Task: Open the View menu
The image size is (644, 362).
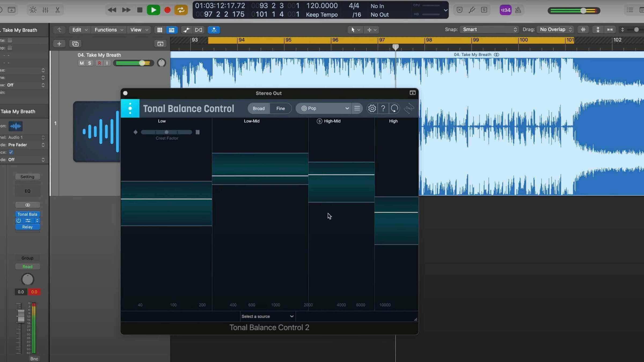Action: tap(139, 30)
